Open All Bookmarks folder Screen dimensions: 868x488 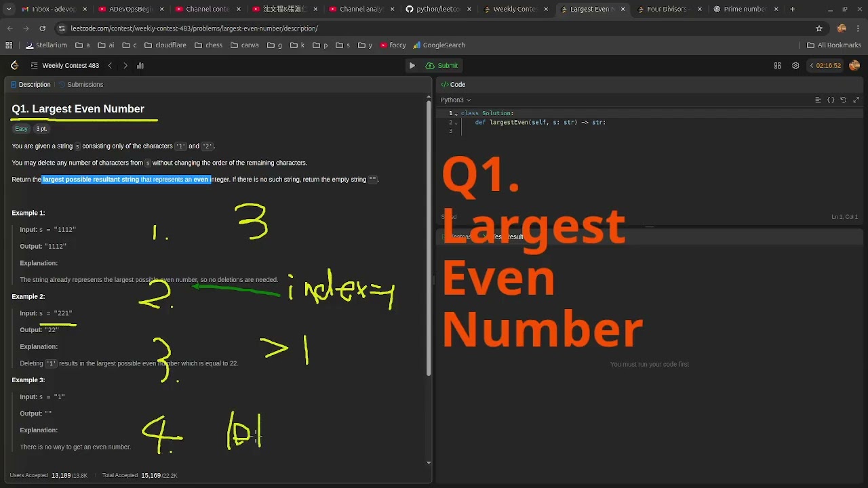[x=833, y=45]
